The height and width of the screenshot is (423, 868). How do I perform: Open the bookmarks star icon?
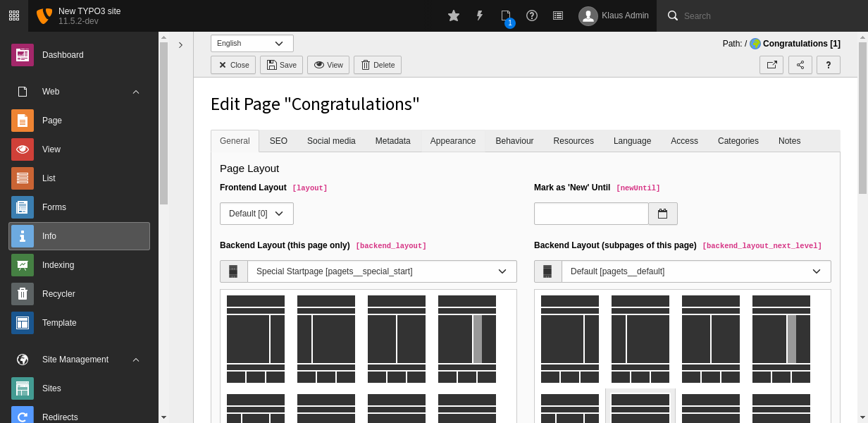click(454, 16)
